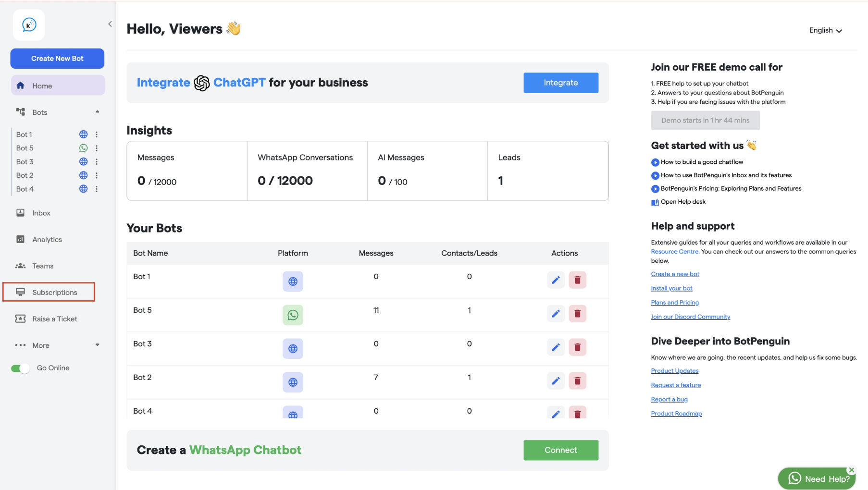
Task: Click the Integrate ChatGPT button
Action: click(560, 83)
